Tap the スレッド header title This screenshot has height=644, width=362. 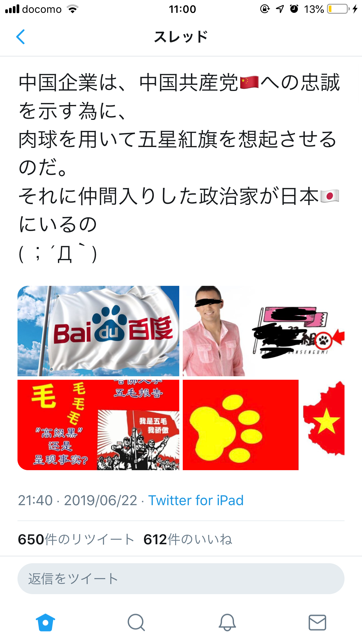(x=181, y=37)
